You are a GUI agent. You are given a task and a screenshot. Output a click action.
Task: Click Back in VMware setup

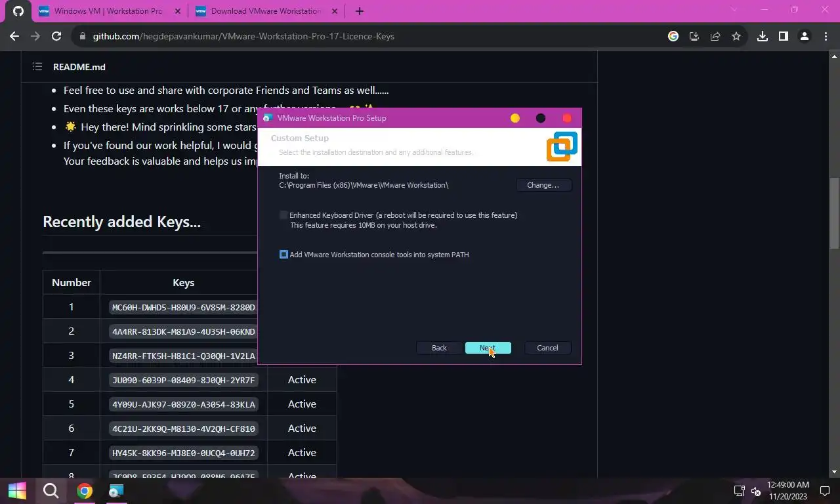pos(439,348)
